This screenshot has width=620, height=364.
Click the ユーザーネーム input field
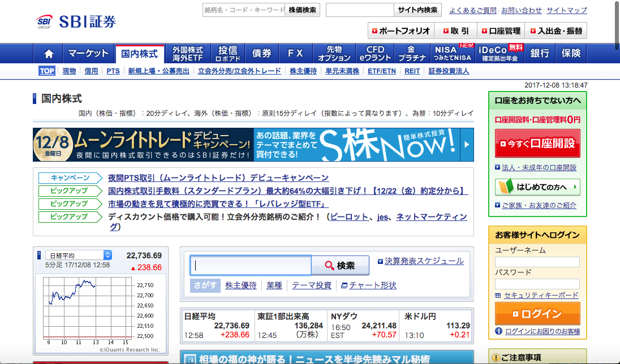[x=537, y=262]
